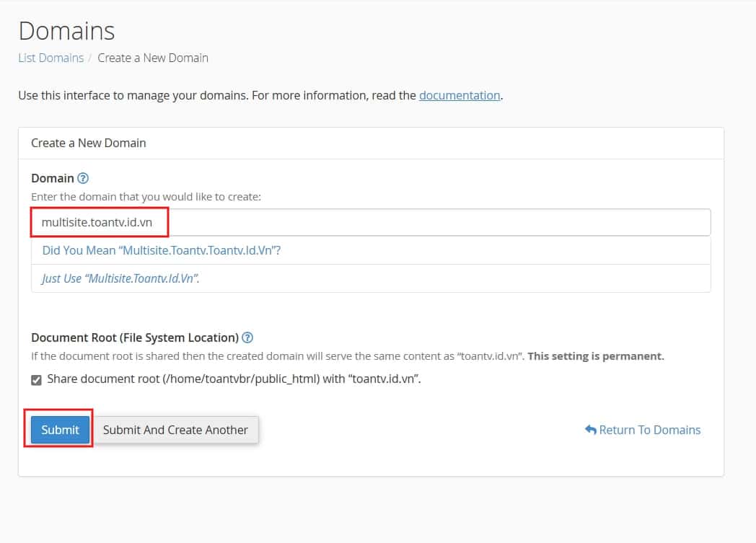Click the Domains page heading
This screenshot has width=756, height=543.
66,31
